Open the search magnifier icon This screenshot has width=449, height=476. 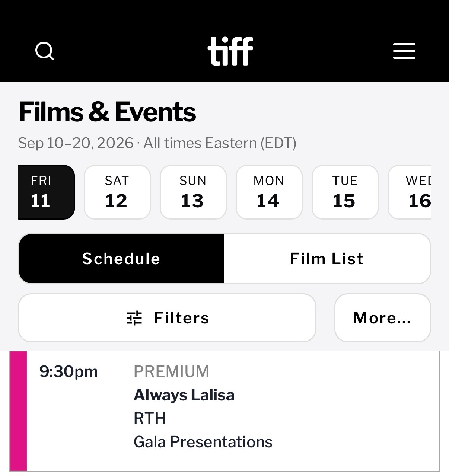45,51
